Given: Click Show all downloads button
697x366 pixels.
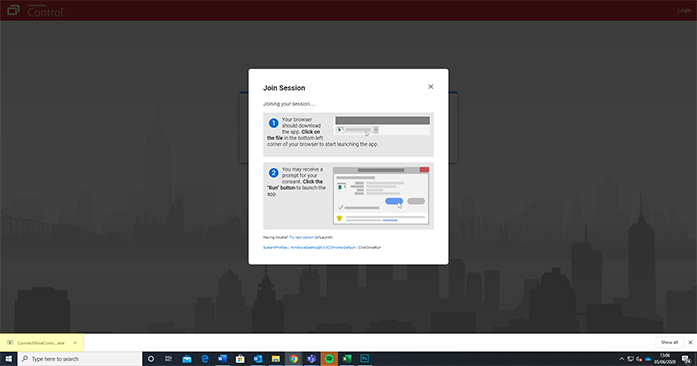Looking at the screenshot, I should tap(669, 342).
